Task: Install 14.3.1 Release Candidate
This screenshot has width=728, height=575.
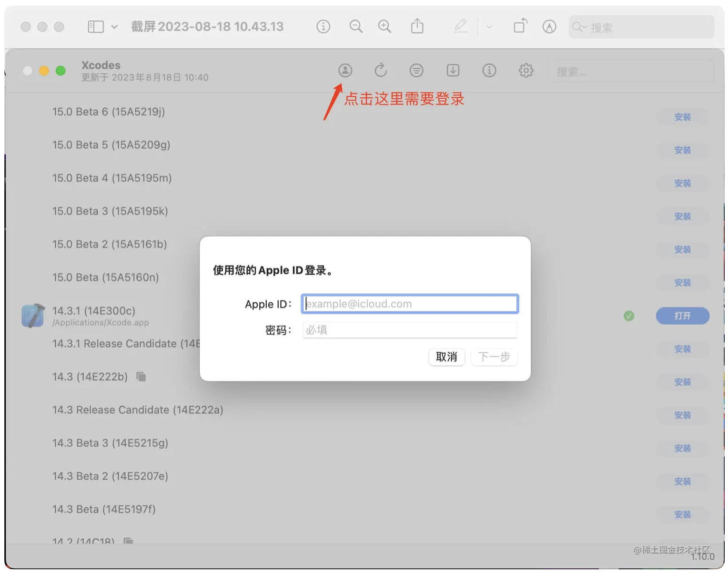Action: (682, 349)
